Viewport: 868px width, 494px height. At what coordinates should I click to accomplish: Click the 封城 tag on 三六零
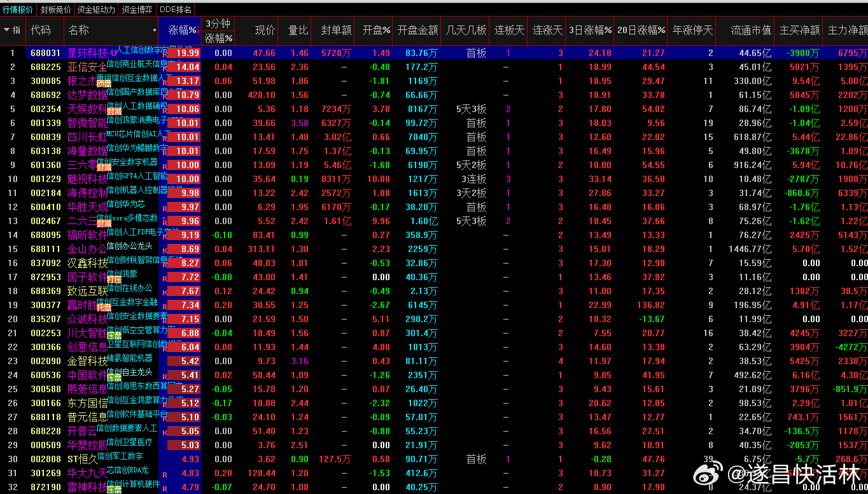click(x=104, y=167)
